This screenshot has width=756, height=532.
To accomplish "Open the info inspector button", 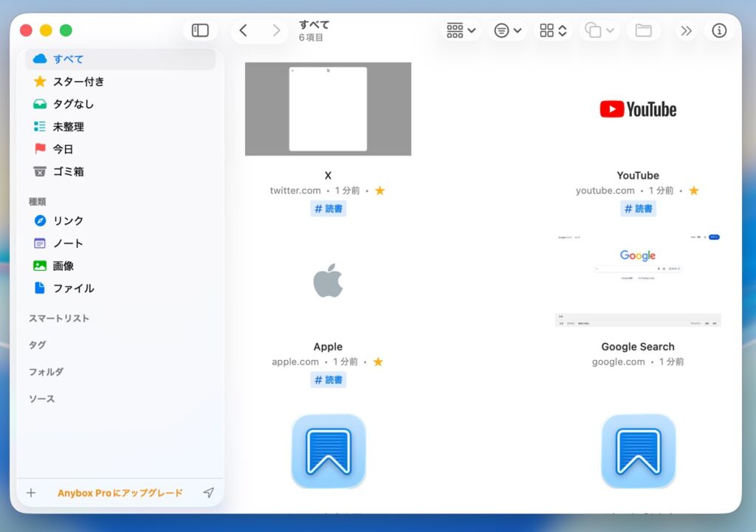I will 719,30.
